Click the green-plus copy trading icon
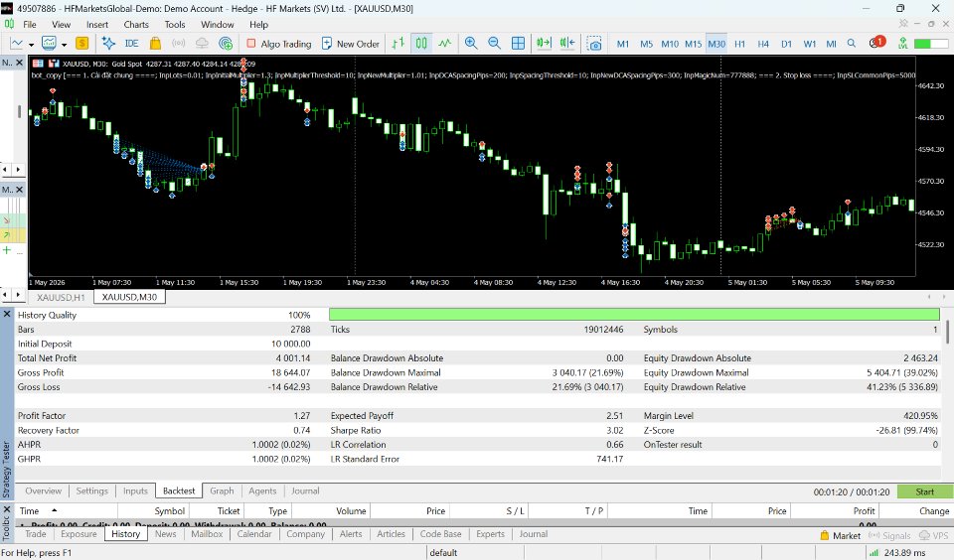This screenshot has height=560, width=954. coord(226,43)
